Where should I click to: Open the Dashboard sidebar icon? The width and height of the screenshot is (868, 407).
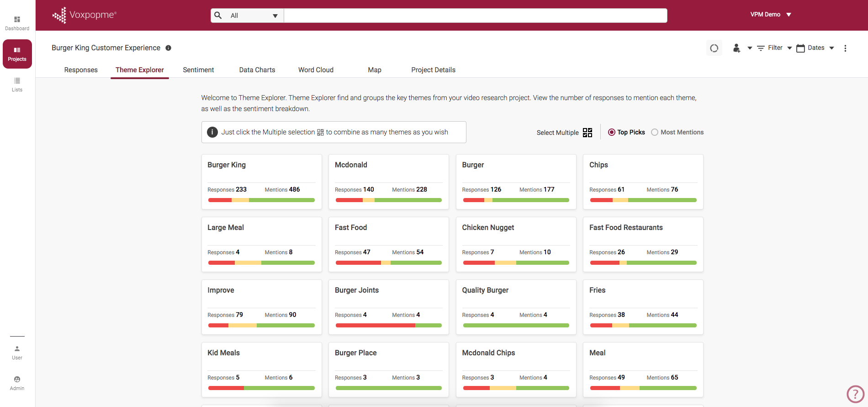pyautogui.click(x=17, y=23)
